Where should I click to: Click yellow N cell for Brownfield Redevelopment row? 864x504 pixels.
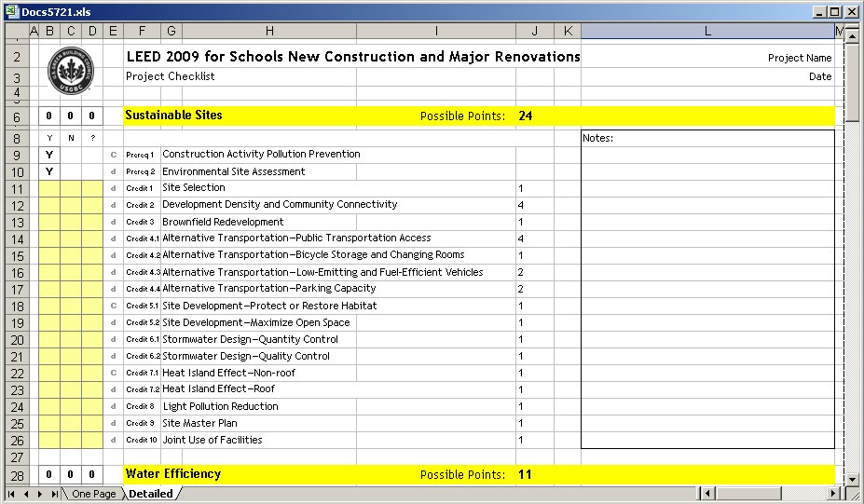tap(71, 222)
